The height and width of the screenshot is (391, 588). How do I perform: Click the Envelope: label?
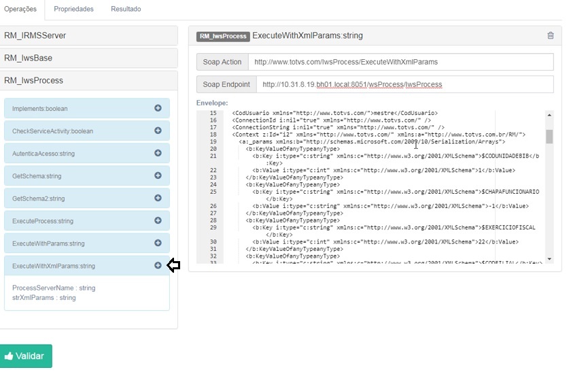(212, 103)
